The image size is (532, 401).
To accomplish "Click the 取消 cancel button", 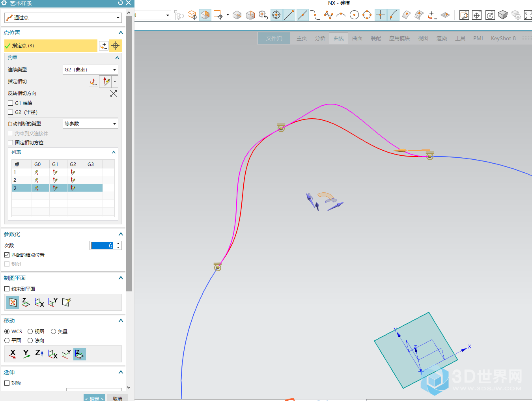I will click(x=118, y=398).
